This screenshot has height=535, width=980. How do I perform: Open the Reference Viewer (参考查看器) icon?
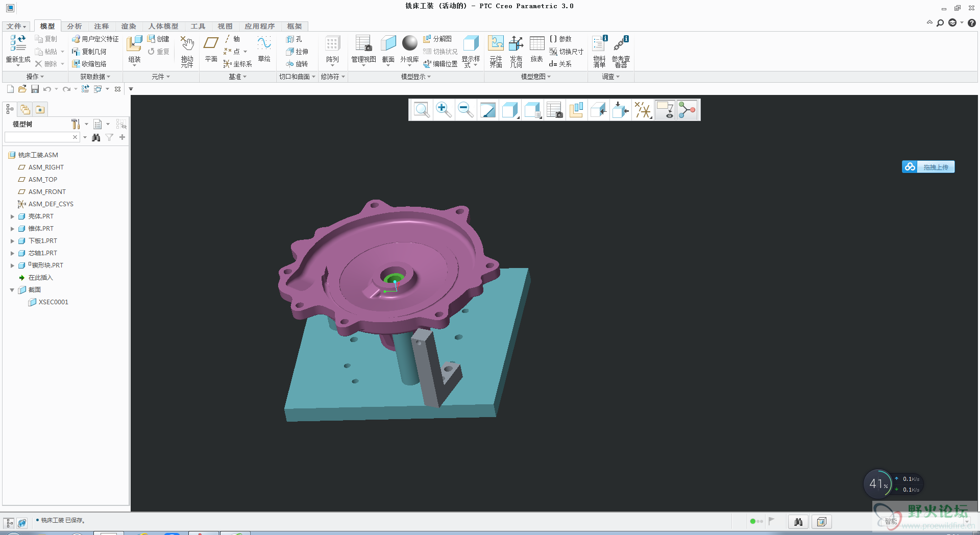(x=621, y=43)
